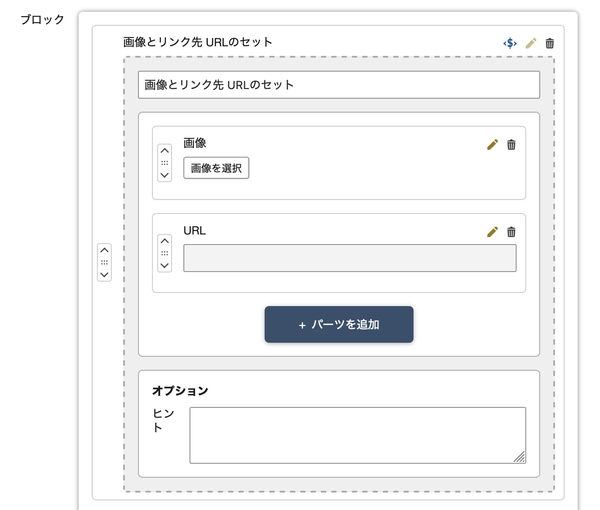Edit the 画像とリンク先 URLのセット block title
The image size is (600, 510).
[x=531, y=43]
